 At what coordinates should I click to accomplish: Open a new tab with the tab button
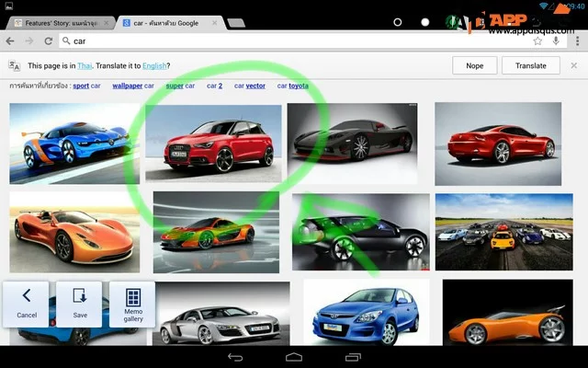pyautogui.click(x=236, y=23)
